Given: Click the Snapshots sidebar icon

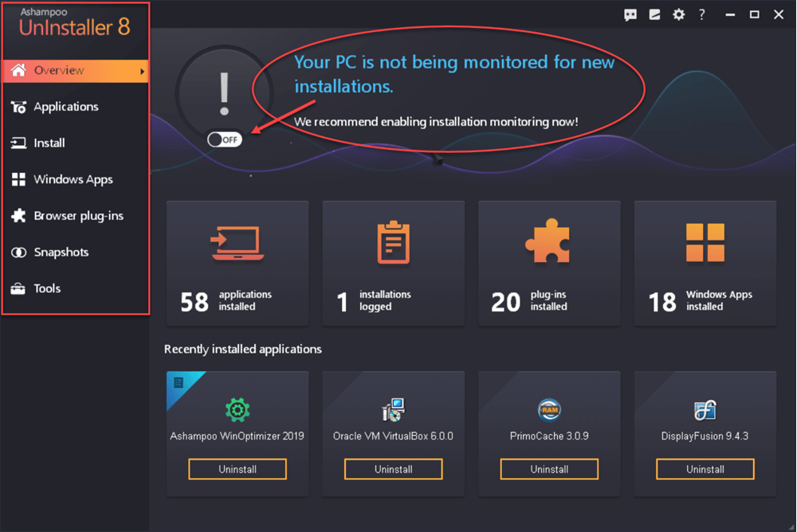Looking at the screenshot, I should point(18,252).
